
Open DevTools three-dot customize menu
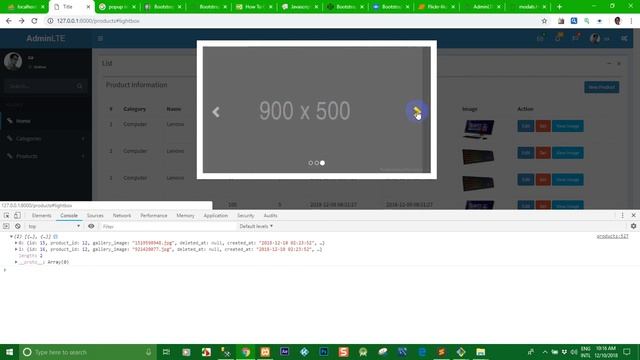click(x=622, y=216)
